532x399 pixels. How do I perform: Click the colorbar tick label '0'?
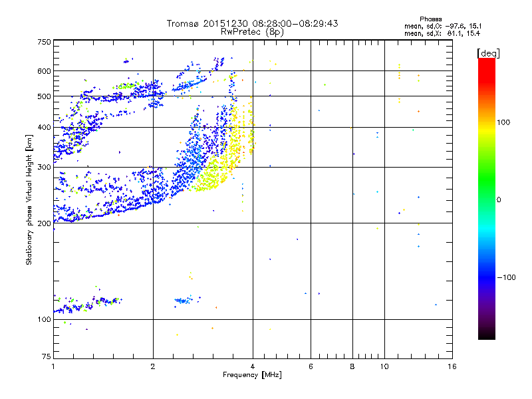click(x=499, y=200)
